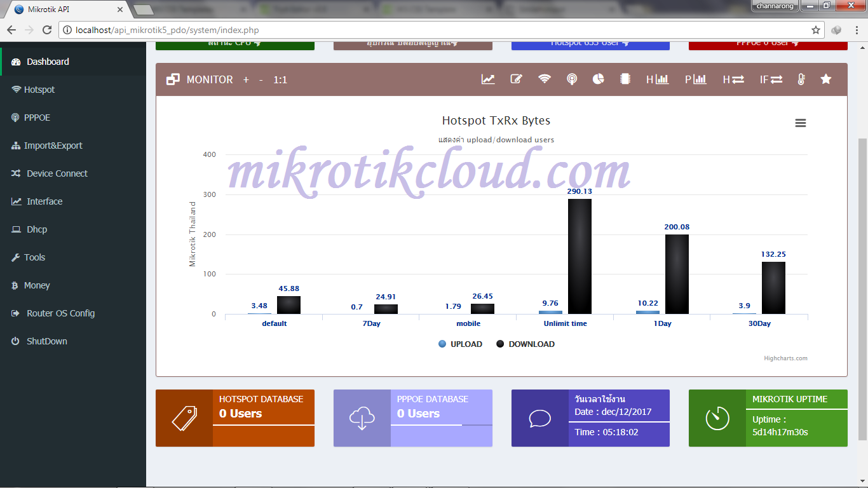Open the chart context hamburger menu
The width and height of the screenshot is (868, 488).
(801, 123)
